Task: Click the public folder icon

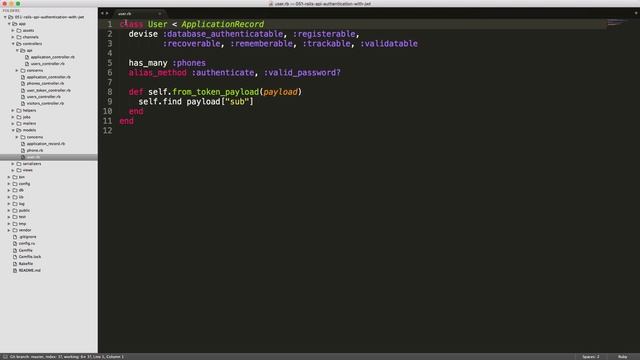Action: click(x=15, y=210)
